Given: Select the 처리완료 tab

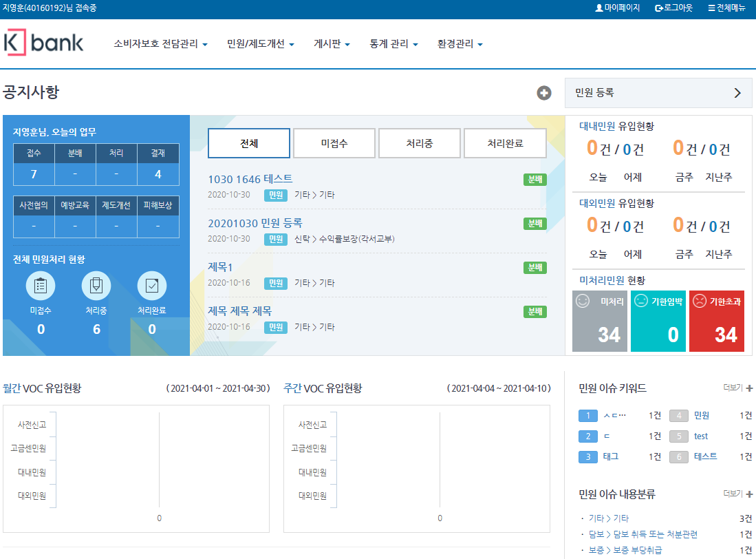Looking at the screenshot, I should [505, 143].
